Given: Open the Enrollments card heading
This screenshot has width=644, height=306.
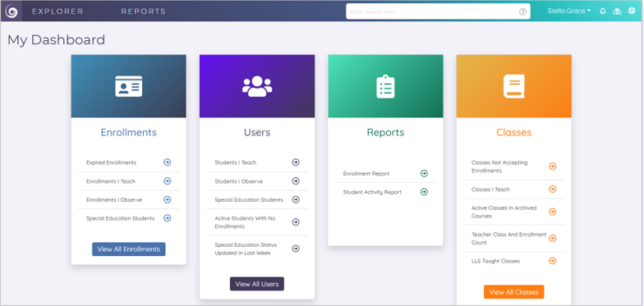Looking at the screenshot, I should [x=128, y=133].
